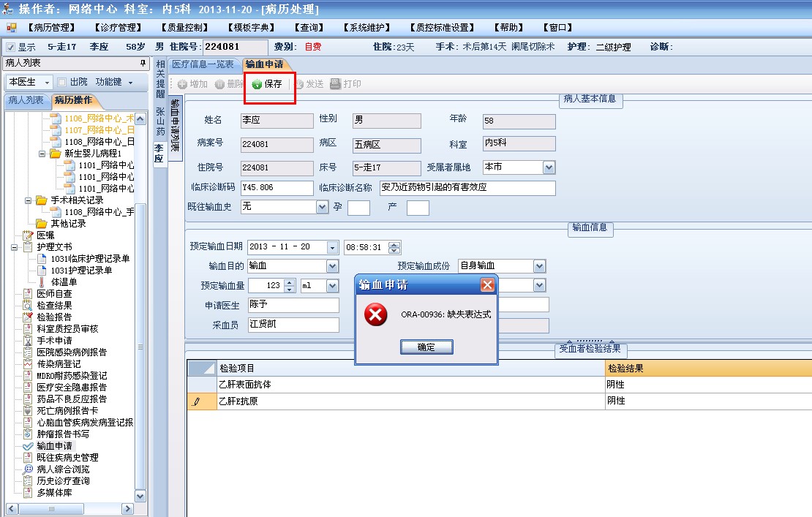Open 科室质控员审核 in the tree
The image size is (812, 517).
(x=67, y=328)
